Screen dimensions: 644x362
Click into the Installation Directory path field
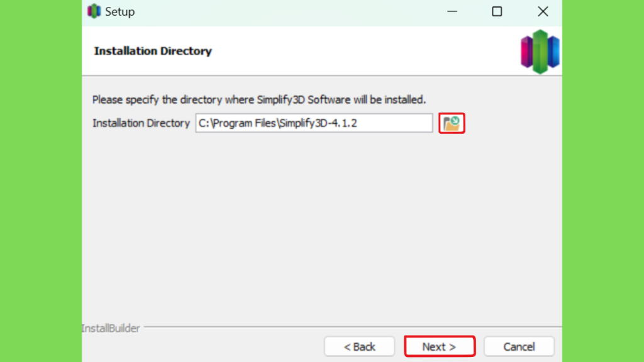314,123
